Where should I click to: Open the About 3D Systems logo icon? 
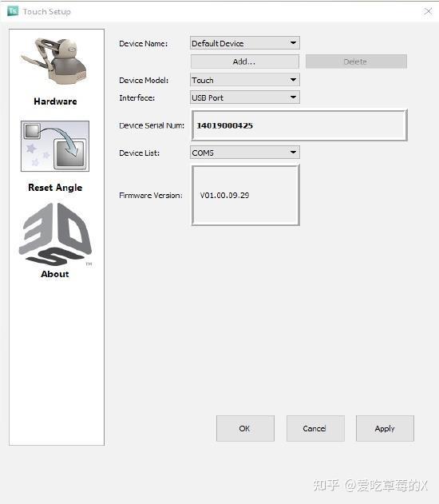click(55, 235)
